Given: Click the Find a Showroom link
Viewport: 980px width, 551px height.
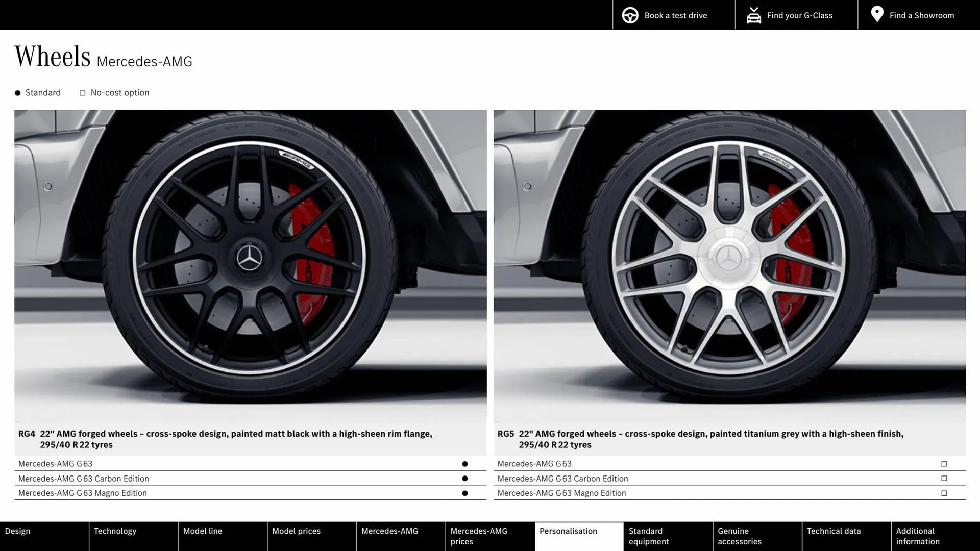Looking at the screenshot, I should pyautogui.click(x=922, y=15).
